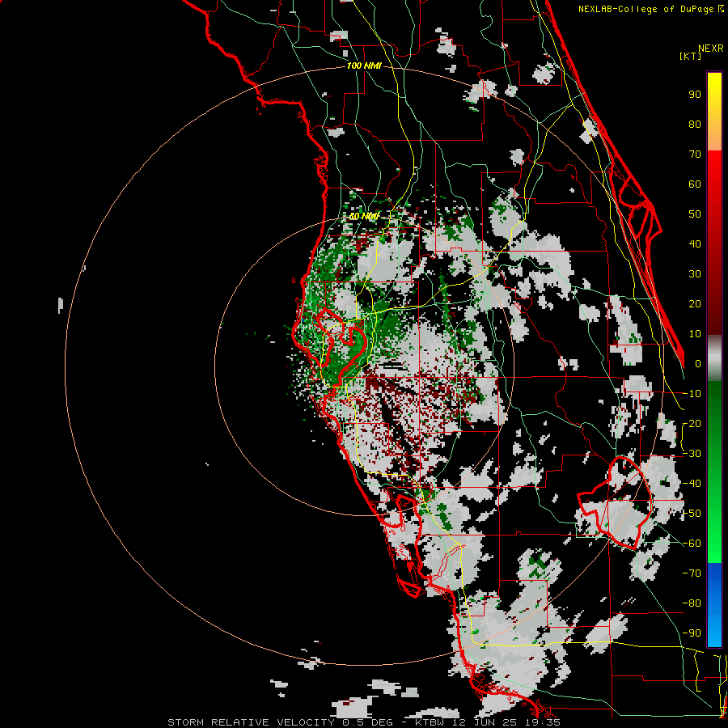Click the [KT] units label
Viewport: 728px width, 728px height.
(x=691, y=56)
